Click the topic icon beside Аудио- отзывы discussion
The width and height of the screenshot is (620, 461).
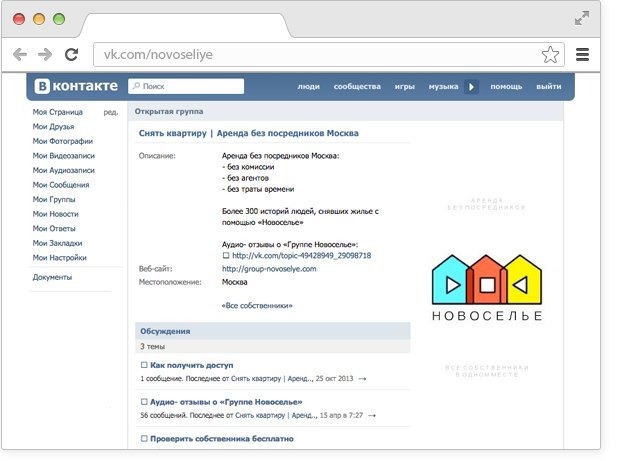pyautogui.click(x=144, y=402)
